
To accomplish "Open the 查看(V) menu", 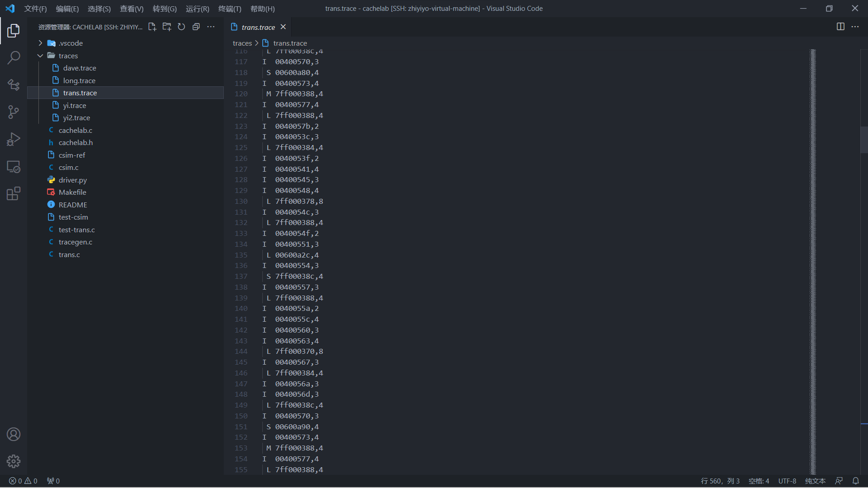I will coord(132,9).
